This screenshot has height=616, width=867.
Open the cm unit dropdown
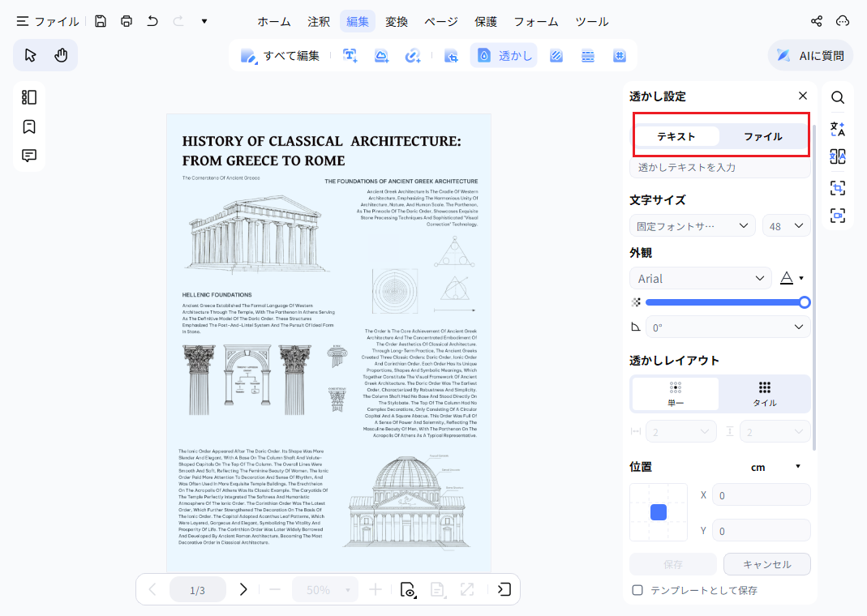(775, 467)
